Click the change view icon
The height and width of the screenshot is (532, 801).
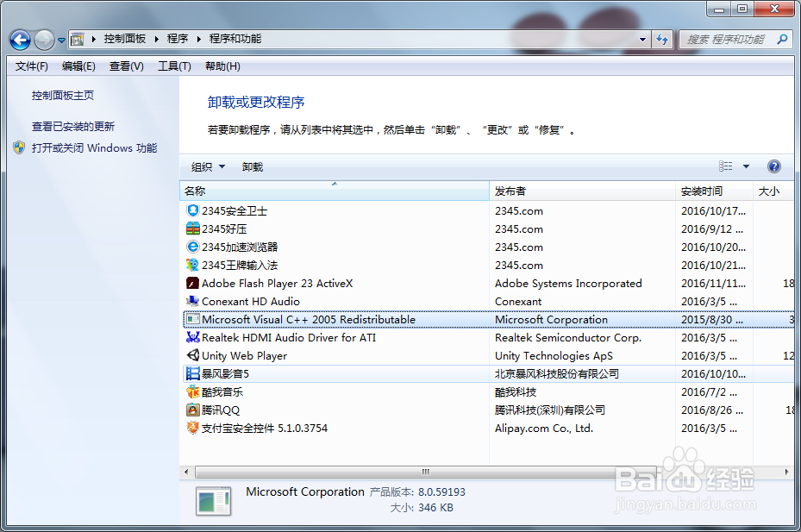[725, 166]
